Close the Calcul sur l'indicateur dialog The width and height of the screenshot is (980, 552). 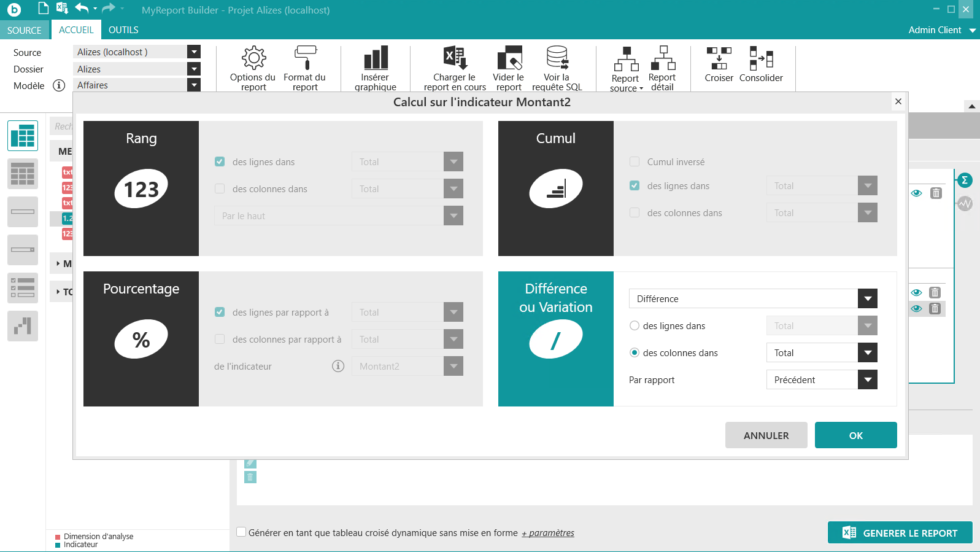coord(898,102)
